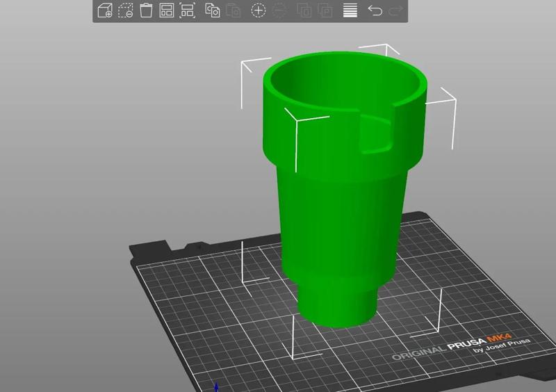
Task: Click the Arrange selection icon
Action: (x=187, y=10)
